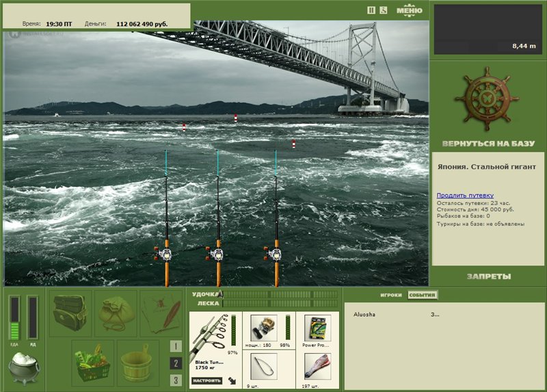Pause the game with the pause button
Viewport: 547px width, 392px height.
(x=371, y=10)
